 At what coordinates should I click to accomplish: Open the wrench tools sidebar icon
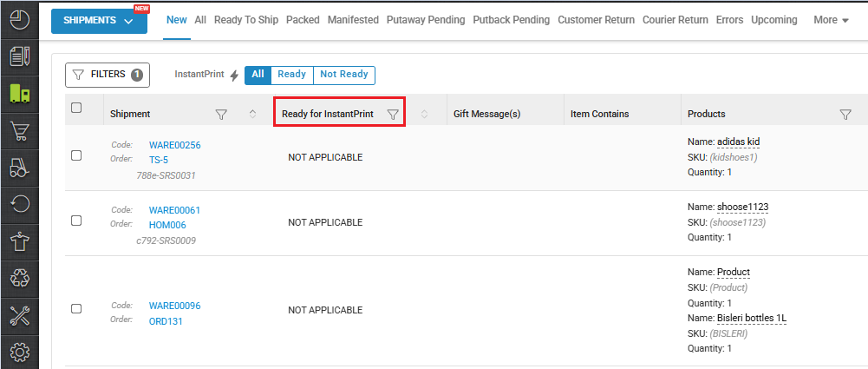(19, 316)
